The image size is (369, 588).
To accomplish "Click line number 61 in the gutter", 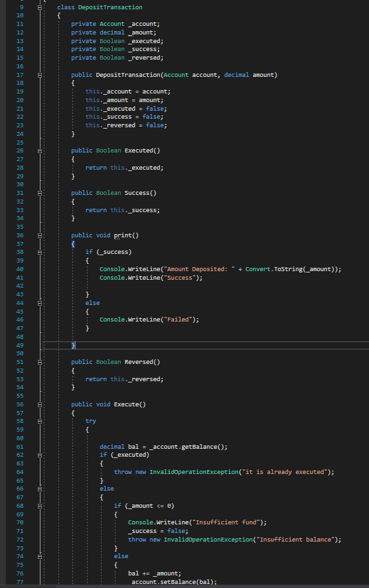I will [20, 447].
